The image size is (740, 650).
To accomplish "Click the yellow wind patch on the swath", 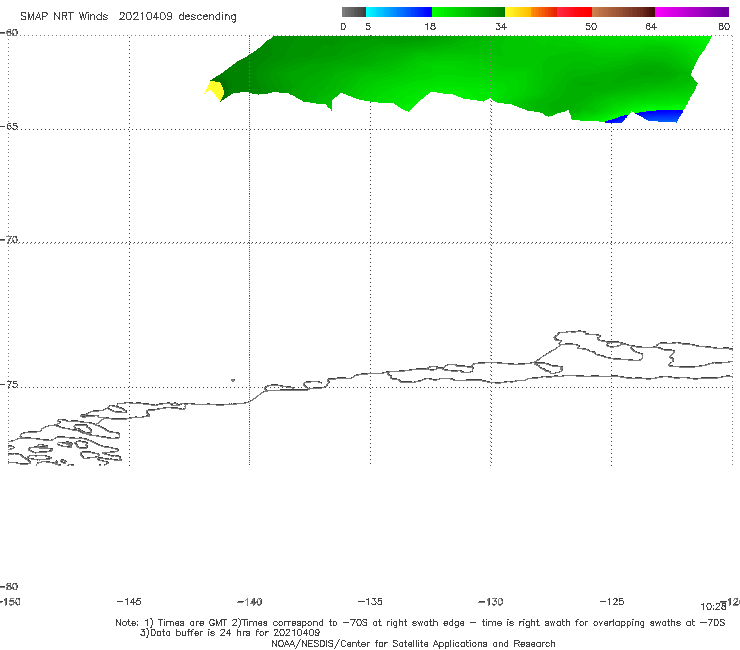I will click(215, 90).
